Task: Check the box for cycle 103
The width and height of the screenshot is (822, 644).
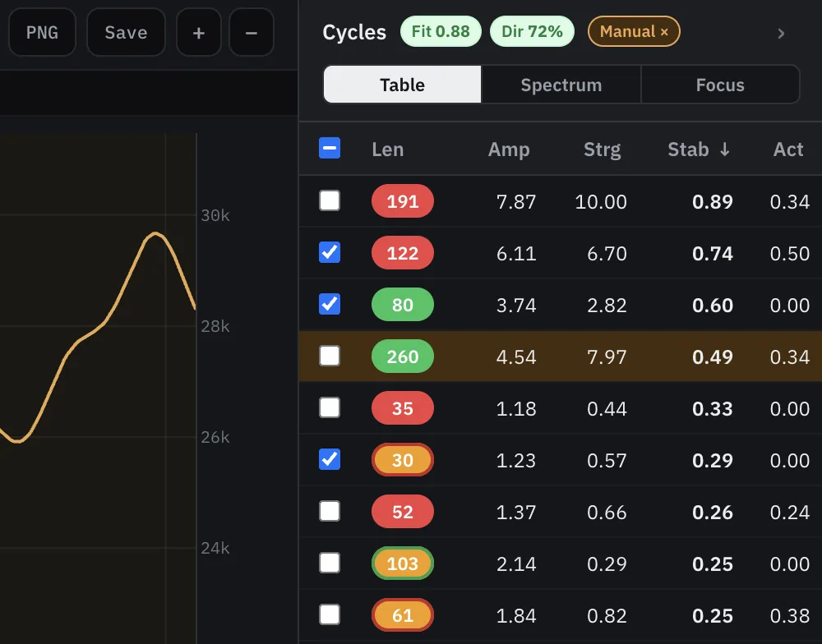Action: 330,563
